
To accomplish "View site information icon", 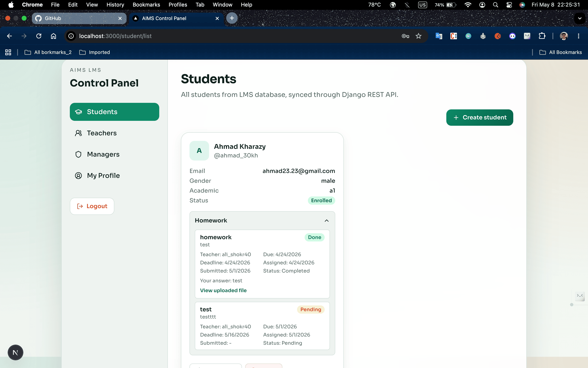I will tap(71, 36).
